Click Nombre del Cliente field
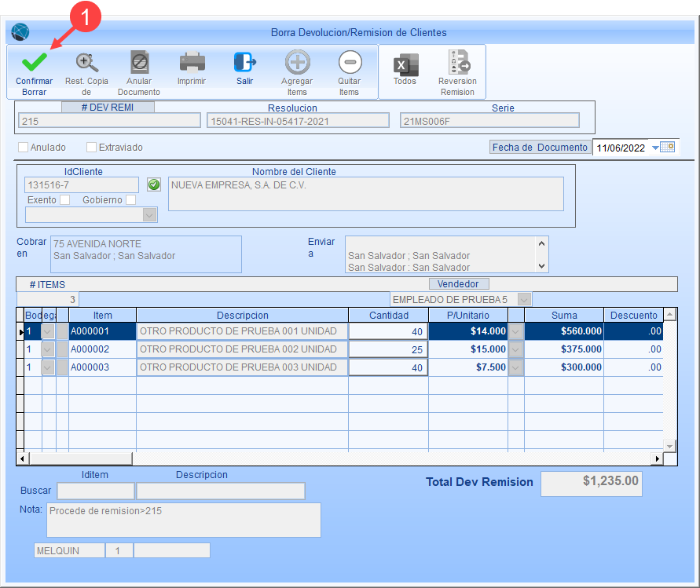Image resolution: width=700 pixels, height=588 pixels. pyautogui.click(x=365, y=194)
